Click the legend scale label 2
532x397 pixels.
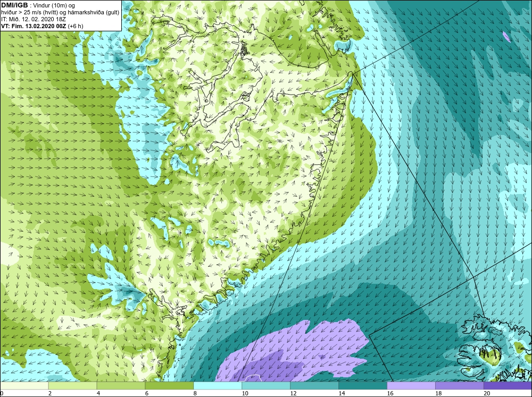[x=50, y=393]
